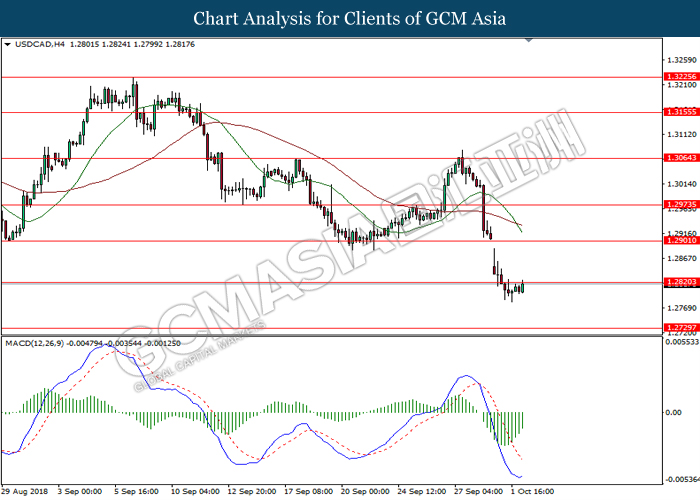700x500 pixels.
Task: Select the red 1.30643 level label
Action: pos(681,158)
